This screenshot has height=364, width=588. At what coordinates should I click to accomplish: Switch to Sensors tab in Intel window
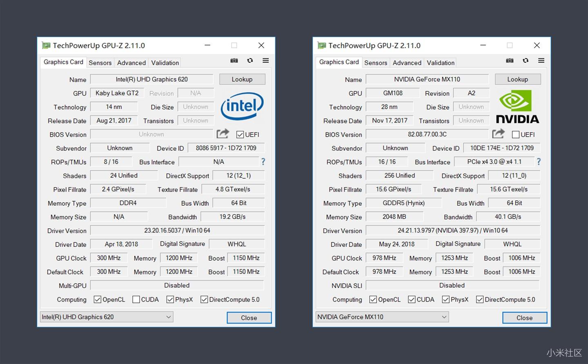pos(100,63)
